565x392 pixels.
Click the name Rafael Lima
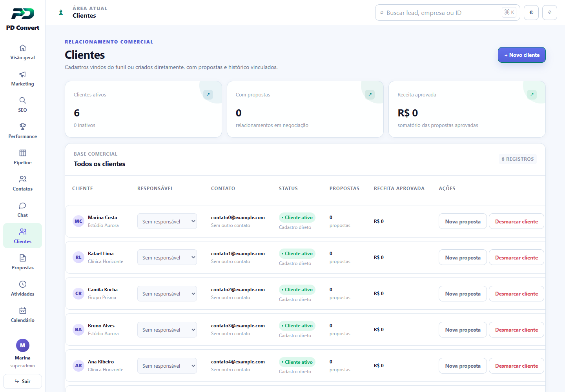pyautogui.click(x=101, y=254)
